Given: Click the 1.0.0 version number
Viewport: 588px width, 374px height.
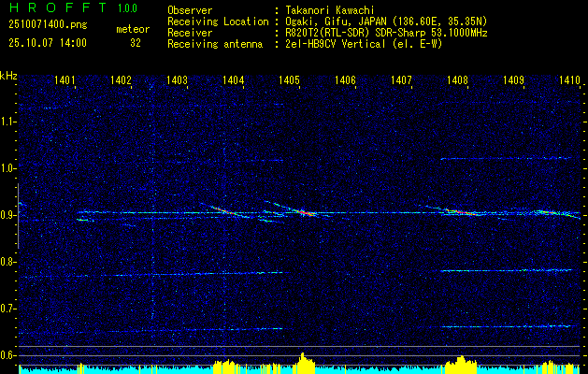Looking at the screenshot, I should click(127, 7).
